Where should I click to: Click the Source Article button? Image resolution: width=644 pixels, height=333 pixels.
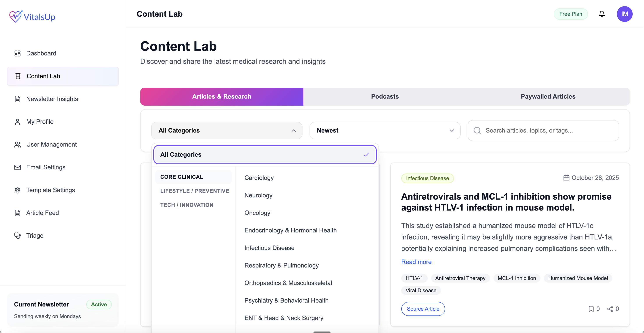click(423, 309)
